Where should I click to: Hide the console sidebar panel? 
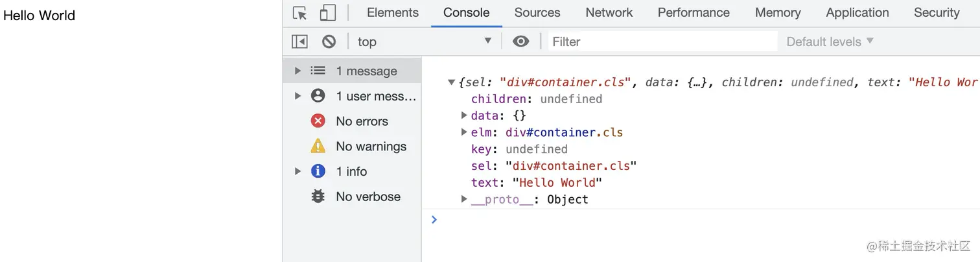(299, 42)
